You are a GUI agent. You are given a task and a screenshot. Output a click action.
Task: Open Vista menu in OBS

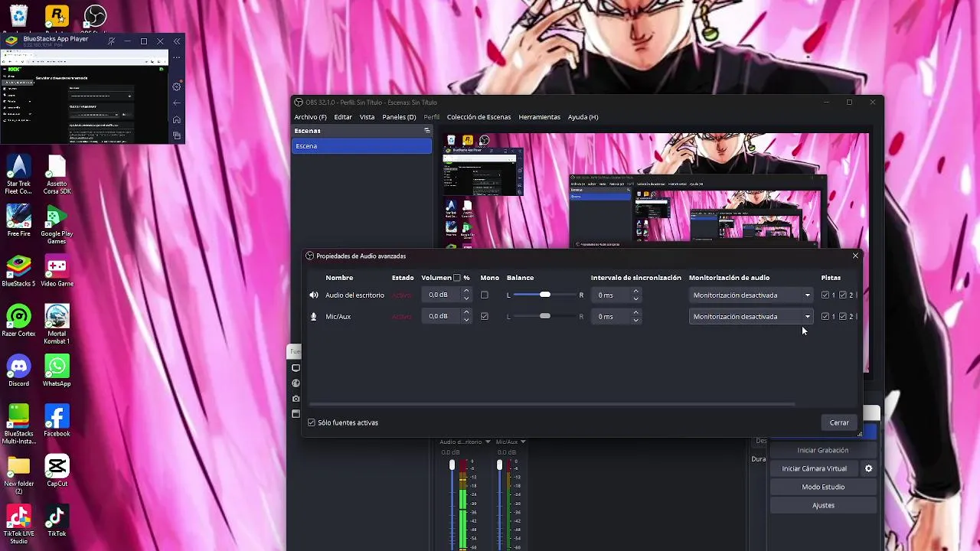pos(367,117)
